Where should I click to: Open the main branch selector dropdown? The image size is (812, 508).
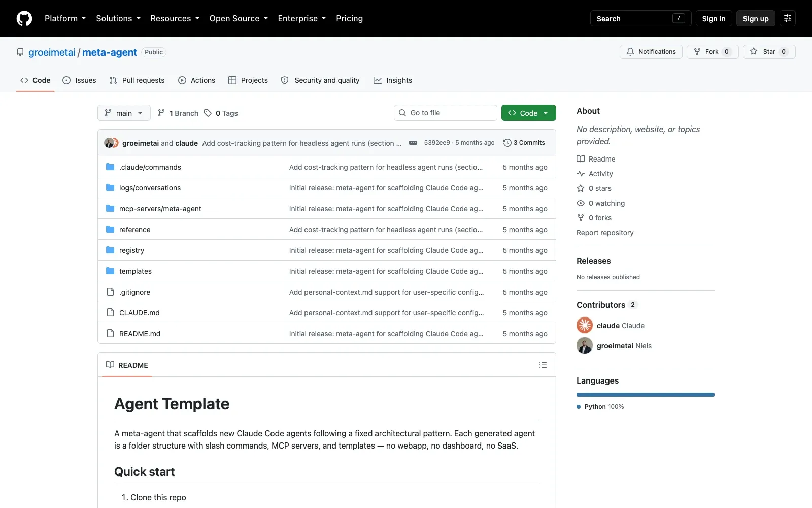[x=124, y=113]
